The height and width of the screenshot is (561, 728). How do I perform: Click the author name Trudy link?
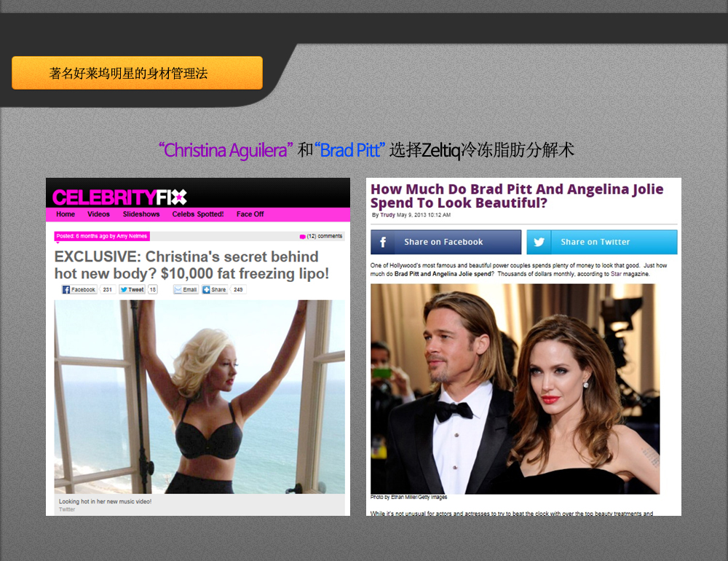coord(387,215)
